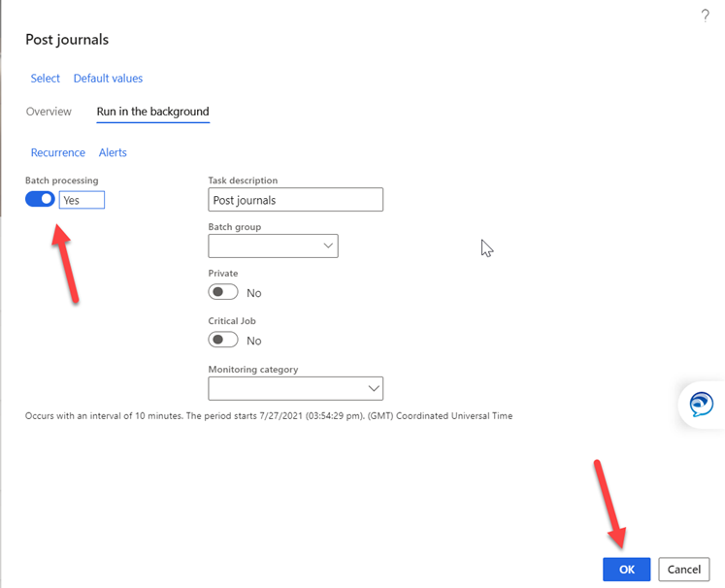Enable the Critical Job toggle
The width and height of the screenshot is (725, 588).
point(223,340)
